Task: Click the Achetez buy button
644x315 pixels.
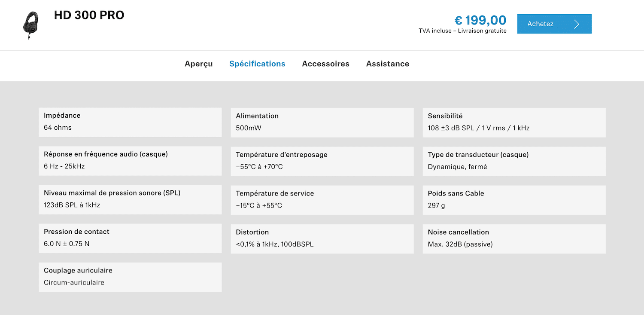Action: tap(554, 24)
